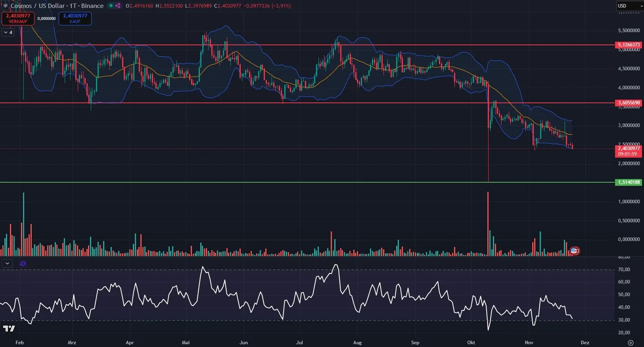The image size is (644, 347).
Task: Click the current price 2,4030977 countdown label
Action: 629,151
